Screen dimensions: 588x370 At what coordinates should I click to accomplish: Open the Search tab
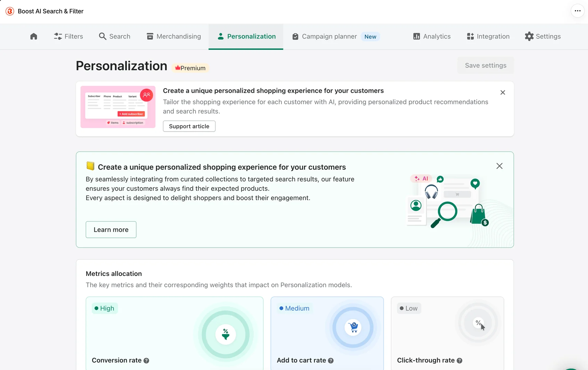click(114, 36)
